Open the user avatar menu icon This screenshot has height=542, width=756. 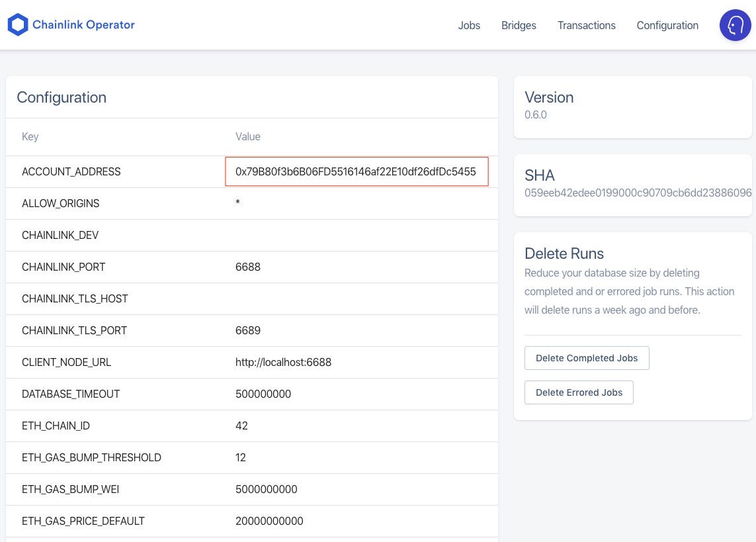[735, 25]
